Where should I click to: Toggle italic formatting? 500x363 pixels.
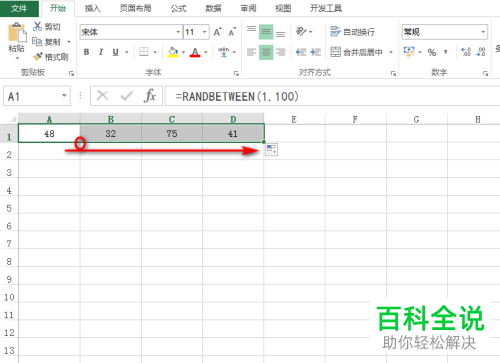tap(101, 52)
